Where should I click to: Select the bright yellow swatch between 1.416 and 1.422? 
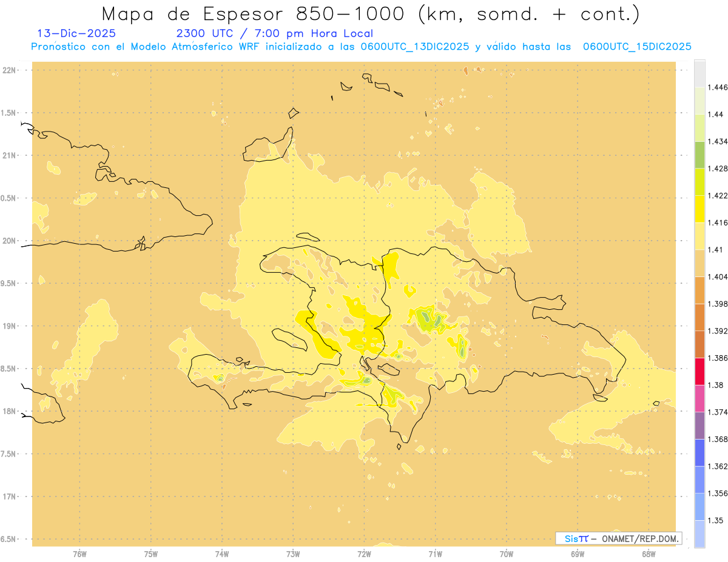[x=699, y=209]
